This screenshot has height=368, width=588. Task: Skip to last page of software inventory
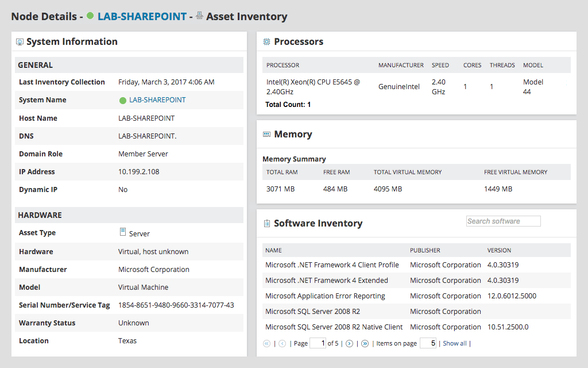[365, 343]
